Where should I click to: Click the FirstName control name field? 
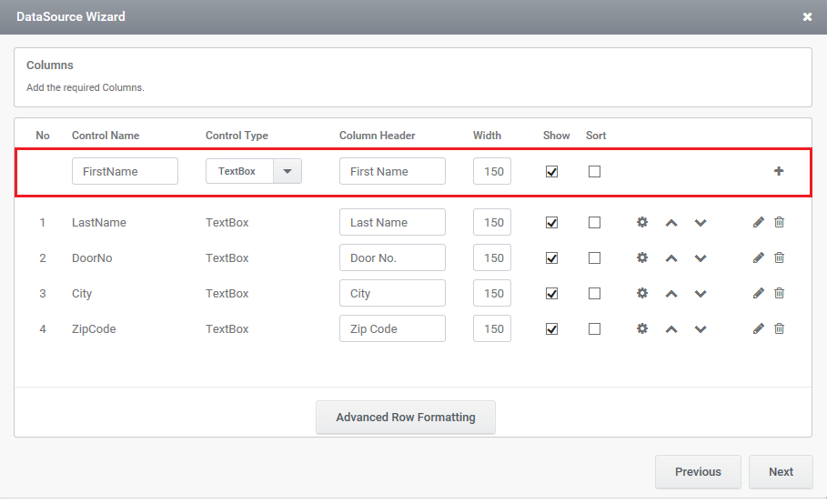125,171
